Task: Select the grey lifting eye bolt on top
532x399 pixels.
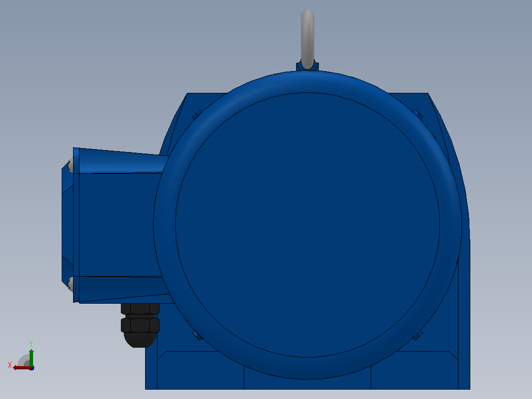Action: point(307,39)
